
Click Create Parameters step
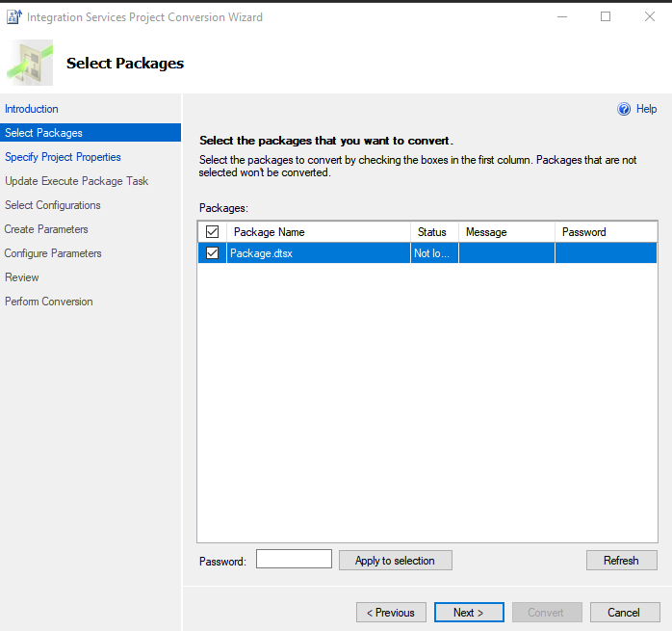(x=46, y=229)
